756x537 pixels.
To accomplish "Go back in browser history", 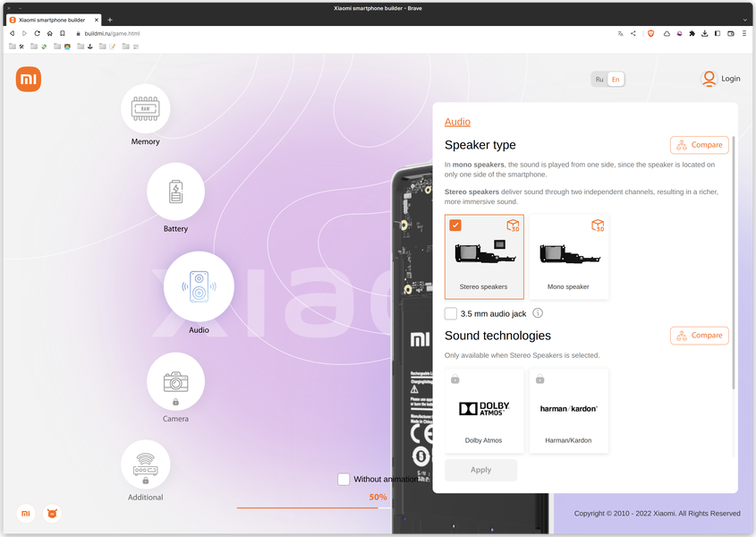I will (x=12, y=33).
